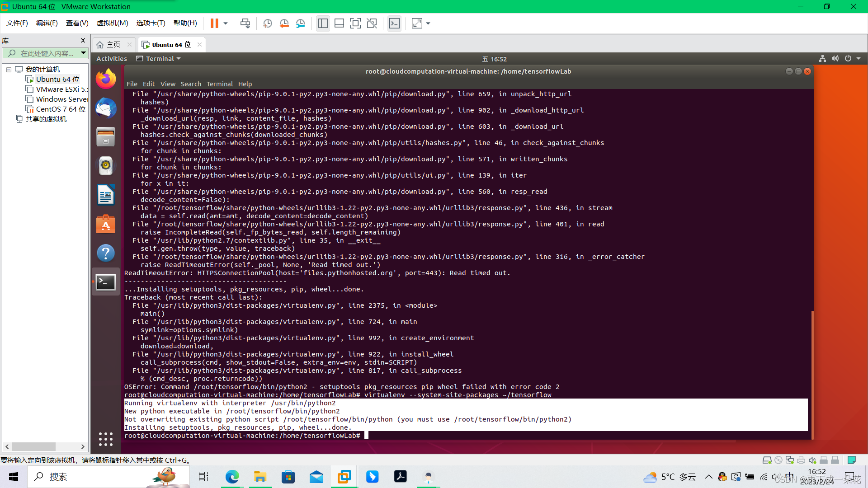
Task: Toggle unity mode toolbar button
Action: coord(372,23)
